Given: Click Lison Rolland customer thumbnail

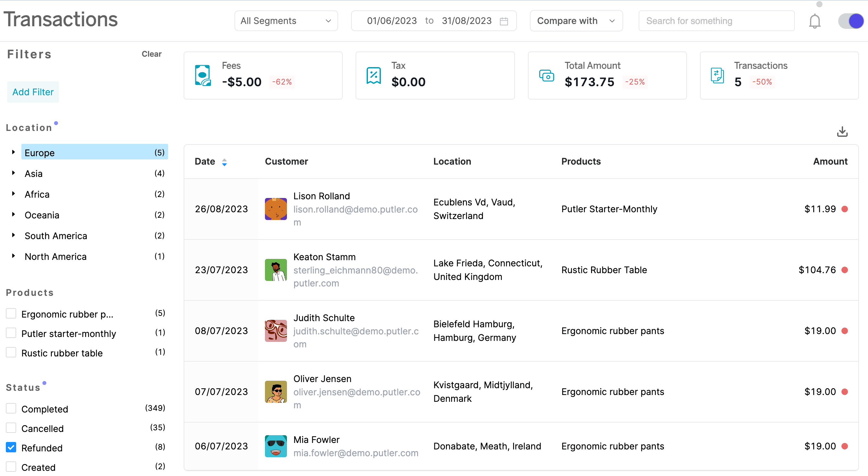Looking at the screenshot, I should tap(276, 209).
